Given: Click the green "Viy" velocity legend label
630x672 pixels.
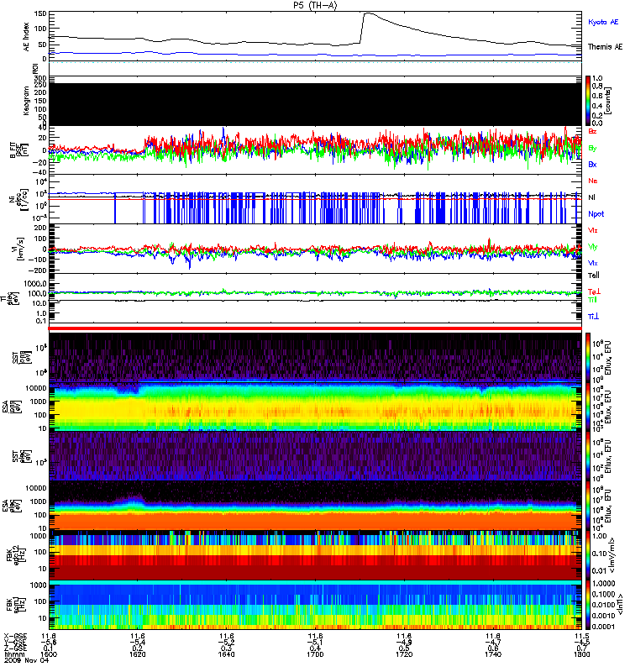Looking at the screenshot, I should [592, 247].
